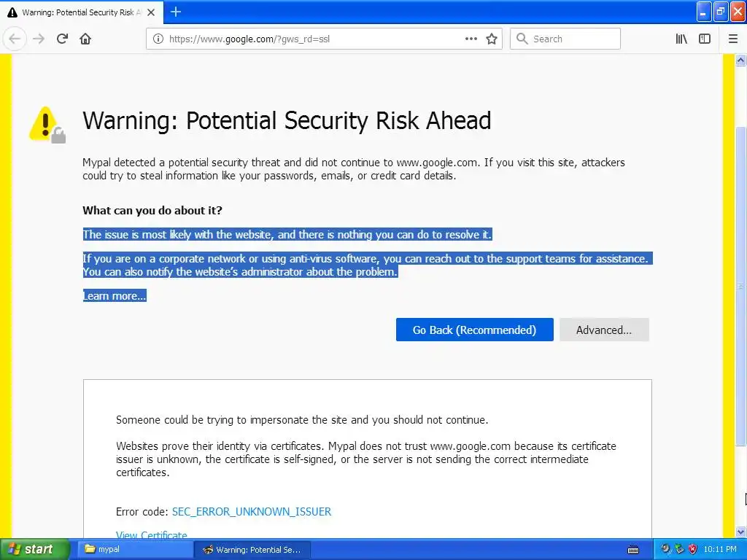The height and width of the screenshot is (560, 747).
Task: Click the first system tray icon
Action: 666,549
